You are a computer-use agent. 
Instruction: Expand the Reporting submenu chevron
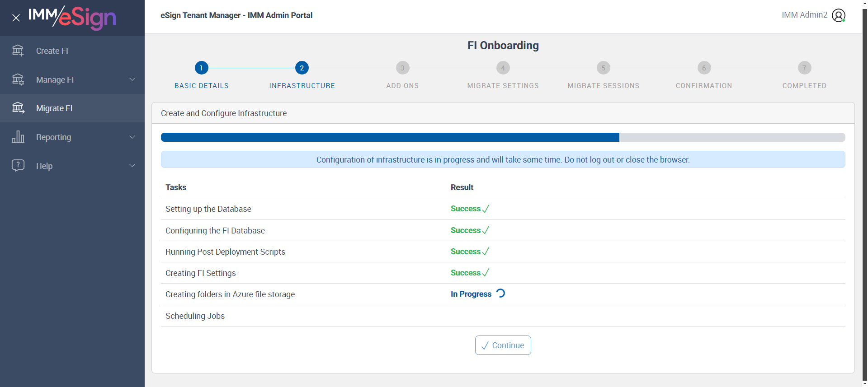(x=132, y=137)
